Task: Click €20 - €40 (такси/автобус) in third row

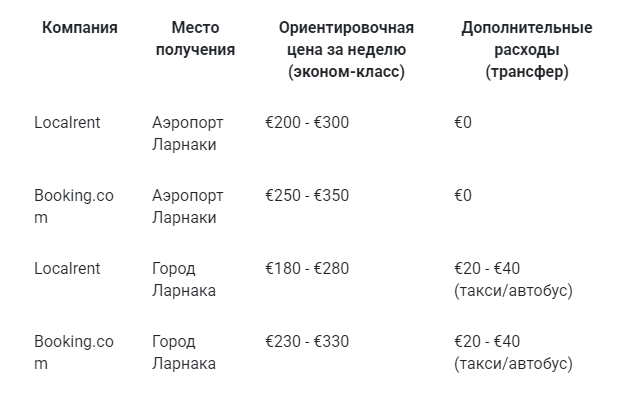Action: pyautogui.click(x=513, y=279)
